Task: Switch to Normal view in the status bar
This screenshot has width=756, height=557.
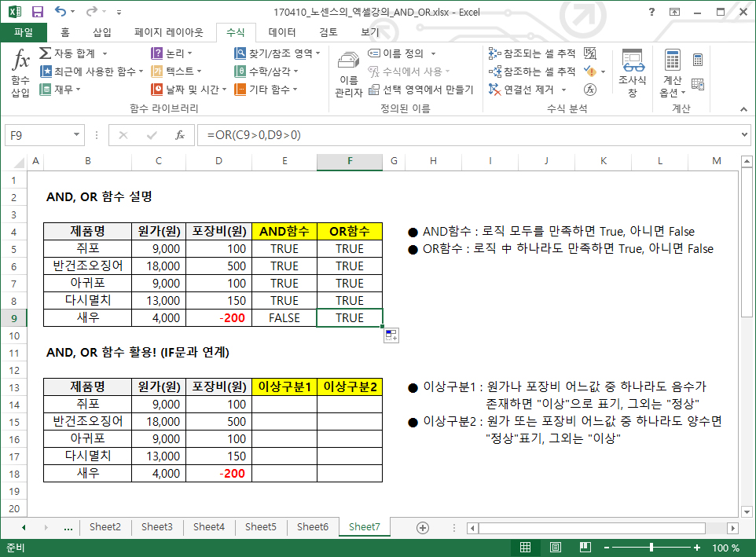Action: tap(526, 548)
